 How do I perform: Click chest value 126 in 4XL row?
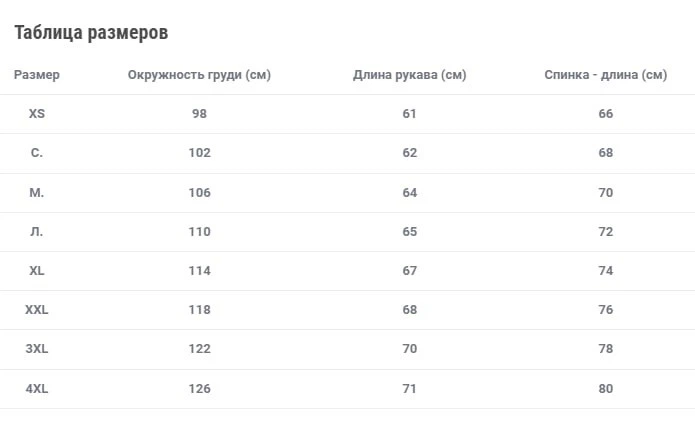click(199, 388)
